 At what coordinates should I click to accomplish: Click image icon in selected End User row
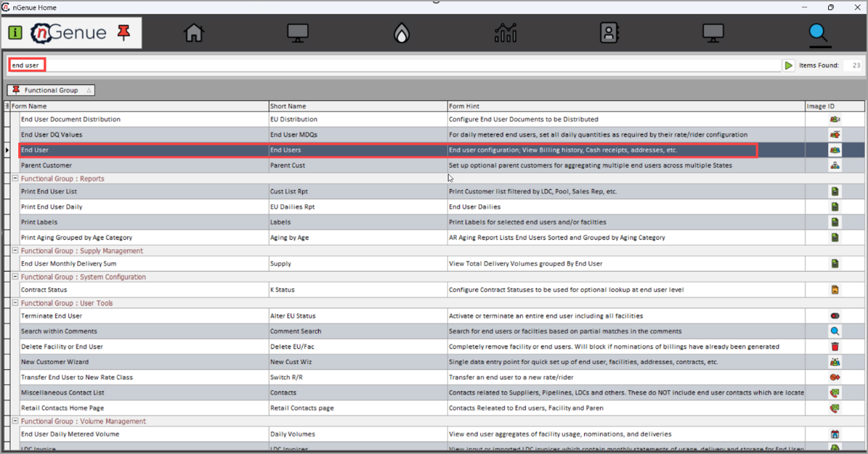click(835, 150)
